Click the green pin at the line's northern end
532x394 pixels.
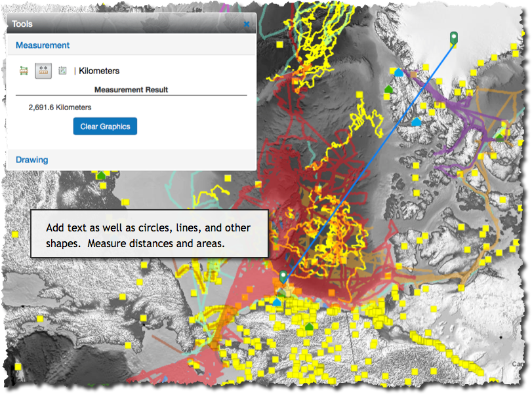[x=454, y=38]
